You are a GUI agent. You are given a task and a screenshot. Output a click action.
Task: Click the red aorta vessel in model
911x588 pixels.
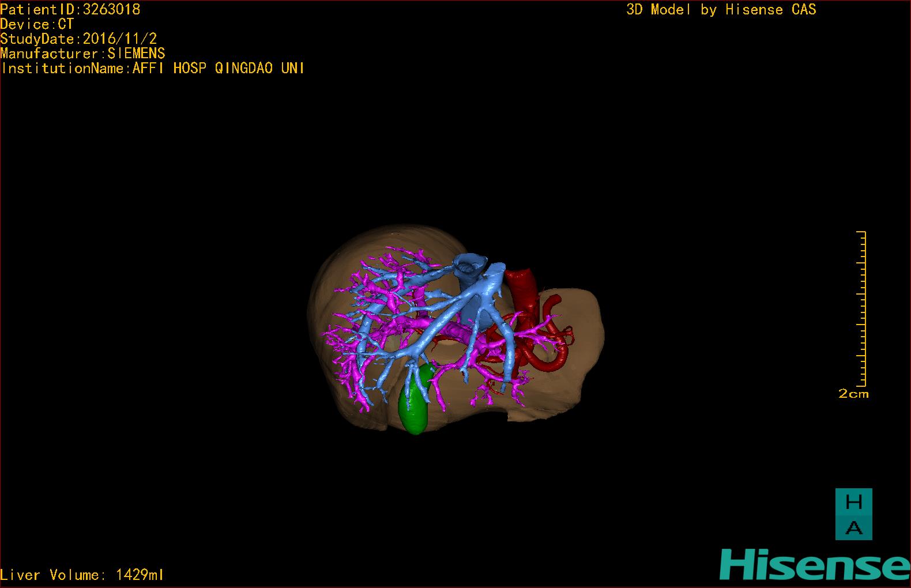pyautogui.click(x=521, y=294)
